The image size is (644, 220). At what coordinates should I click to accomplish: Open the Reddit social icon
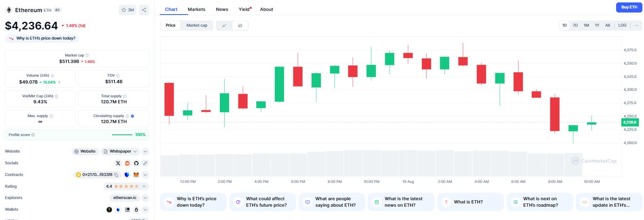[x=127, y=163]
